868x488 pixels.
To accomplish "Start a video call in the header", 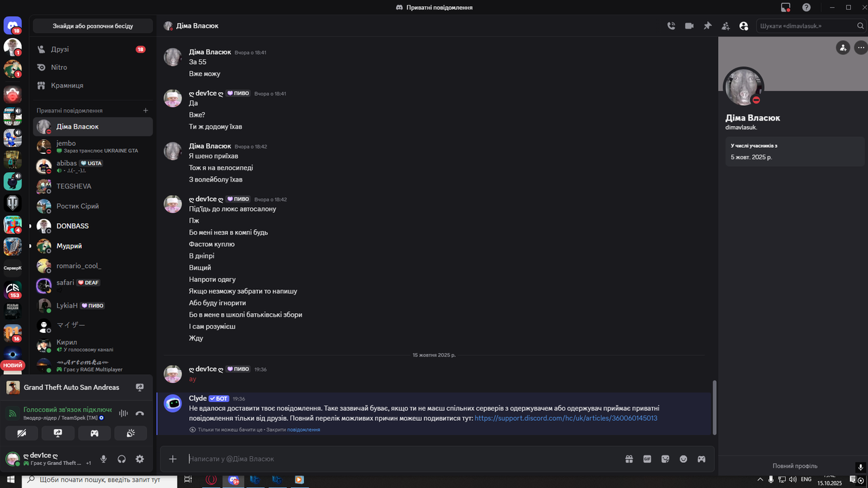I will coord(689,26).
